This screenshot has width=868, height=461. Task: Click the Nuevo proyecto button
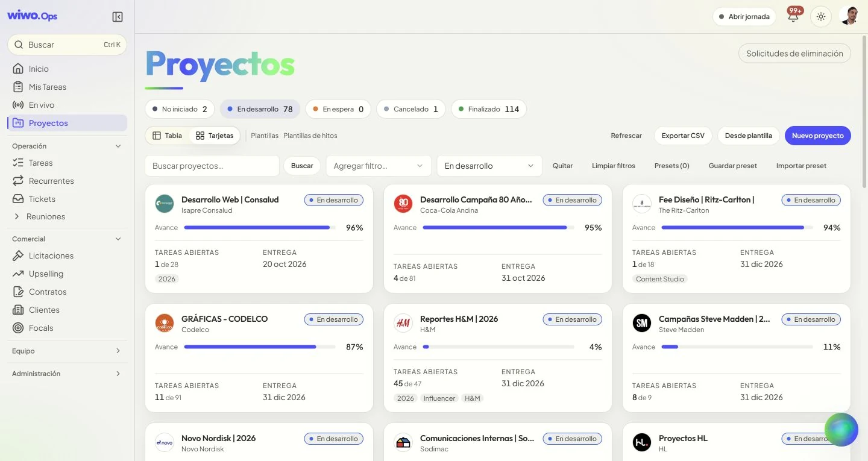tap(817, 136)
